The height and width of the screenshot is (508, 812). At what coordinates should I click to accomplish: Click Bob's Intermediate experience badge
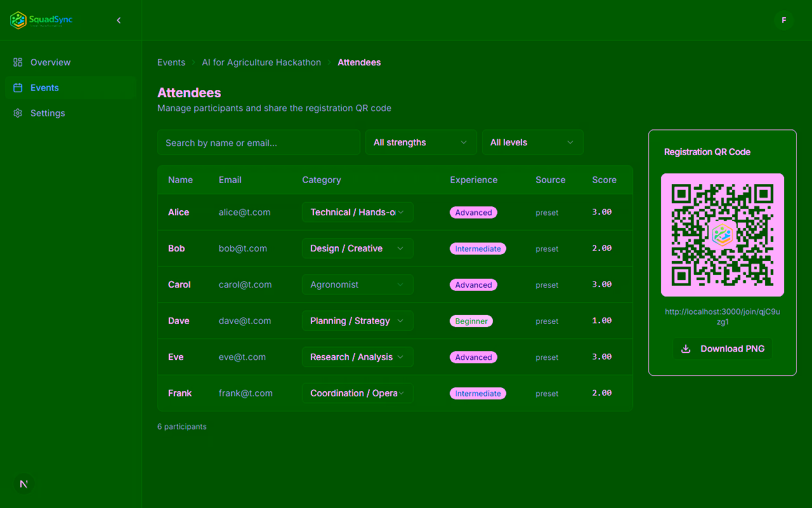(478, 249)
